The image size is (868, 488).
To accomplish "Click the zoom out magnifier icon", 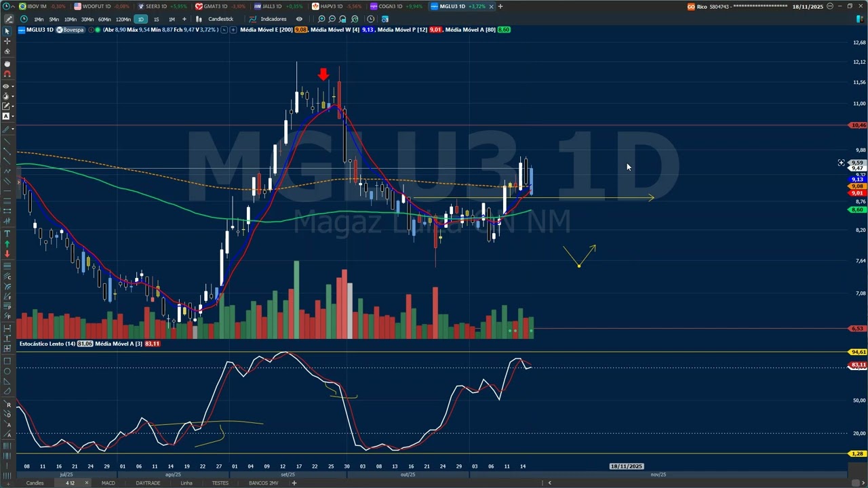I will [x=332, y=19].
